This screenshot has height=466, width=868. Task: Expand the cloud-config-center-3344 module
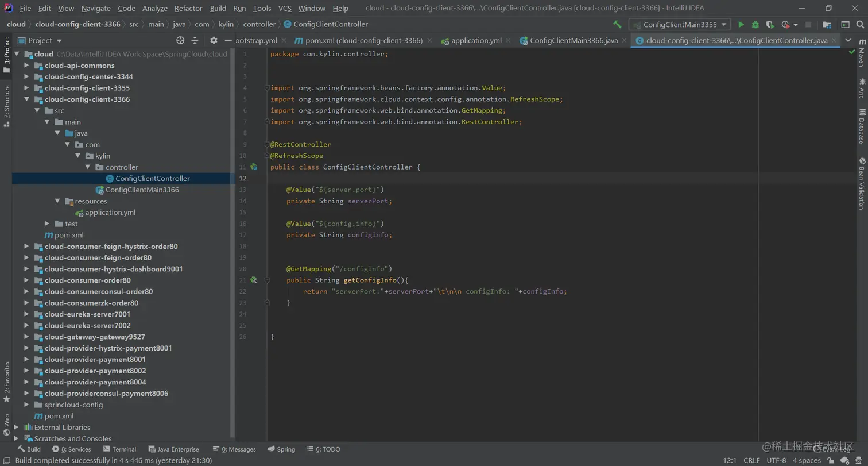coord(26,76)
